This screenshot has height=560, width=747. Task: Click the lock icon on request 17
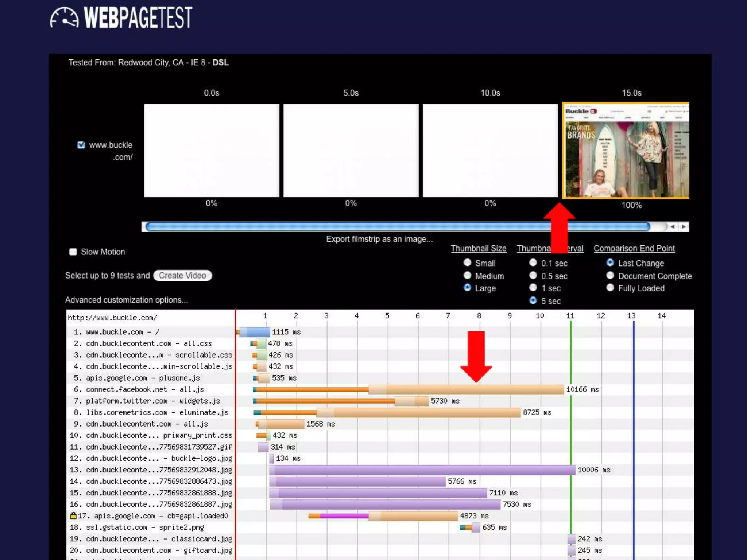click(73, 516)
